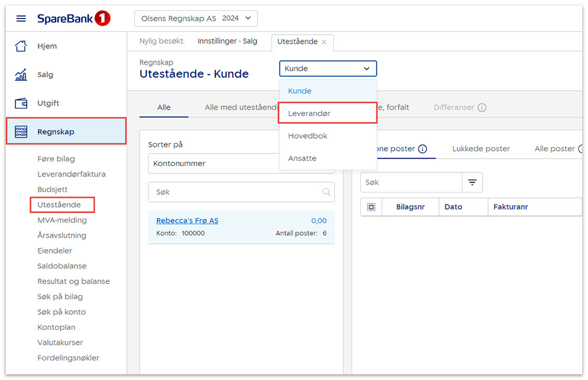Open the hamburger menu icon
The height and width of the screenshot is (380, 588).
[21, 18]
